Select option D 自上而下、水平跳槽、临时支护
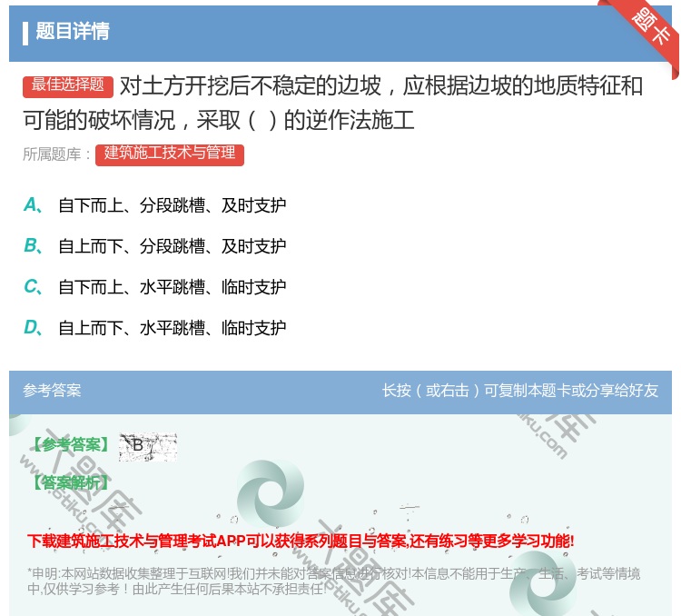This screenshot has width=681, height=616. 154,327
